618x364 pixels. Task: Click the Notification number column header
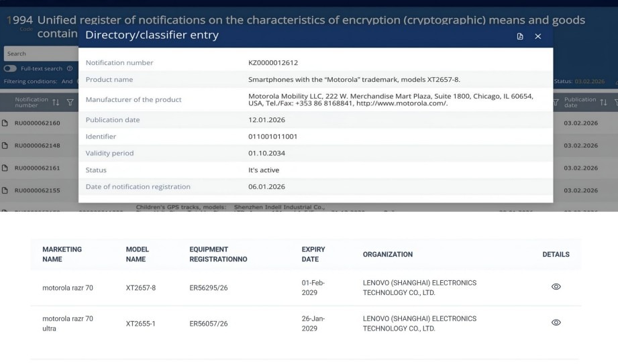pos(31,103)
